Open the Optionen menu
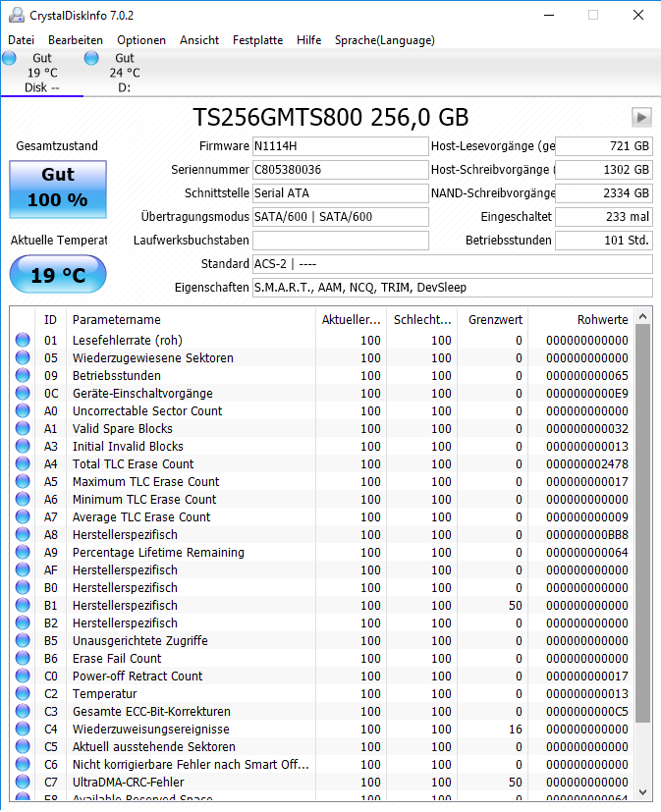The width and height of the screenshot is (661, 812). (140, 40)
